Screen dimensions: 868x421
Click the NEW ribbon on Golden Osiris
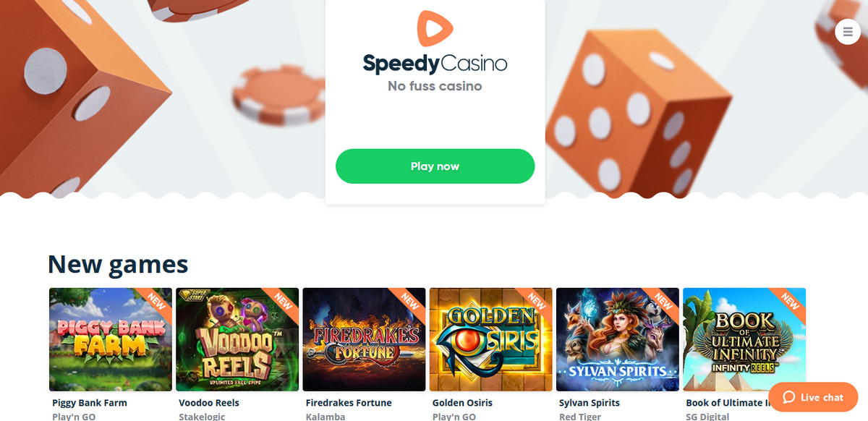point(536,302)
